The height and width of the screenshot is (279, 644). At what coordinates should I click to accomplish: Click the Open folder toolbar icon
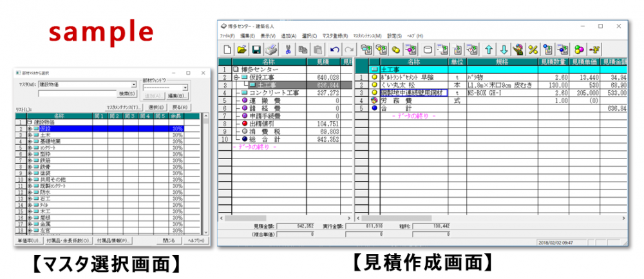pyautogui.click(x=242, y=50)
